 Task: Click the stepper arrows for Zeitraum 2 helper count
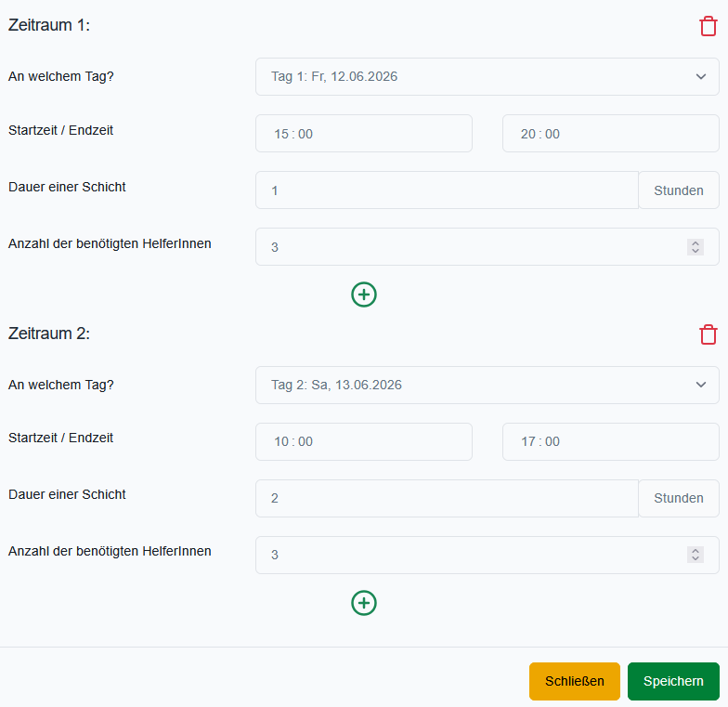tap(695, 555)
